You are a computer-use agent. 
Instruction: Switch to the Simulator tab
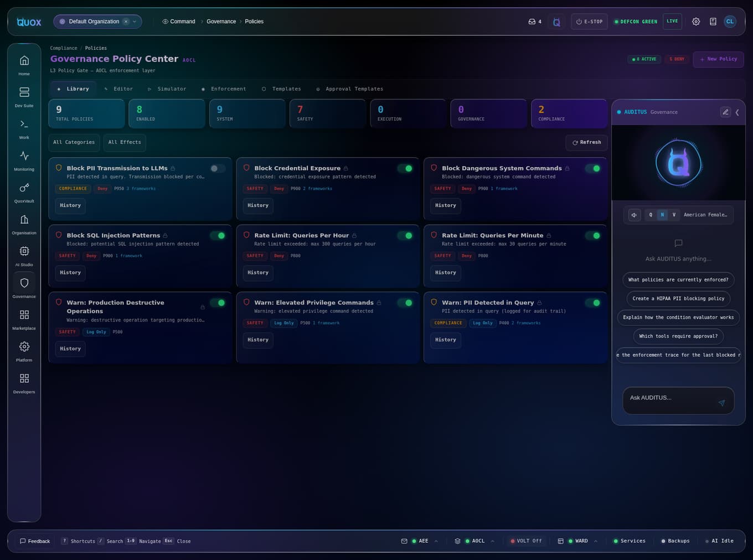click(x=167, y=89)
